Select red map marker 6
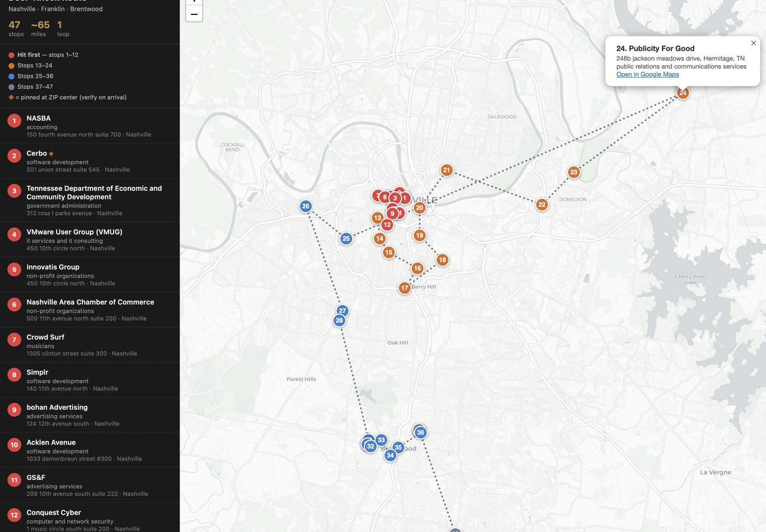The width and height of the screenshot is (766, 532). [x=384, y=197]
